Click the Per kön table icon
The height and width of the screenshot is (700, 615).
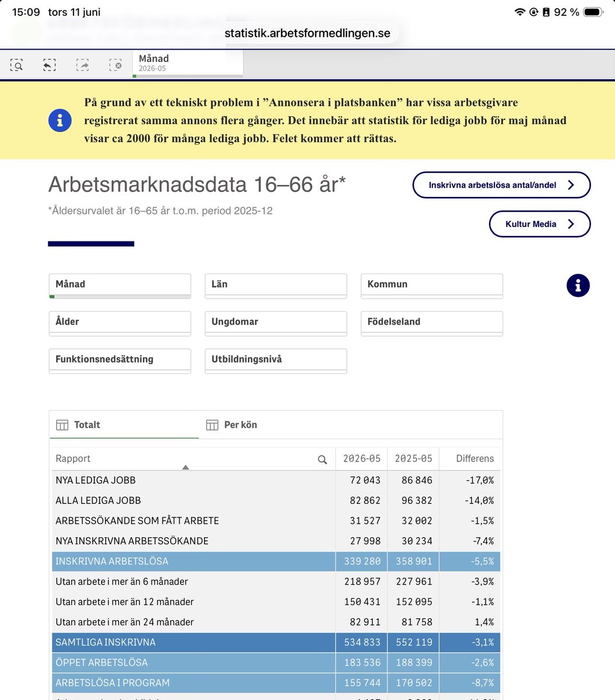coord(212,425)
